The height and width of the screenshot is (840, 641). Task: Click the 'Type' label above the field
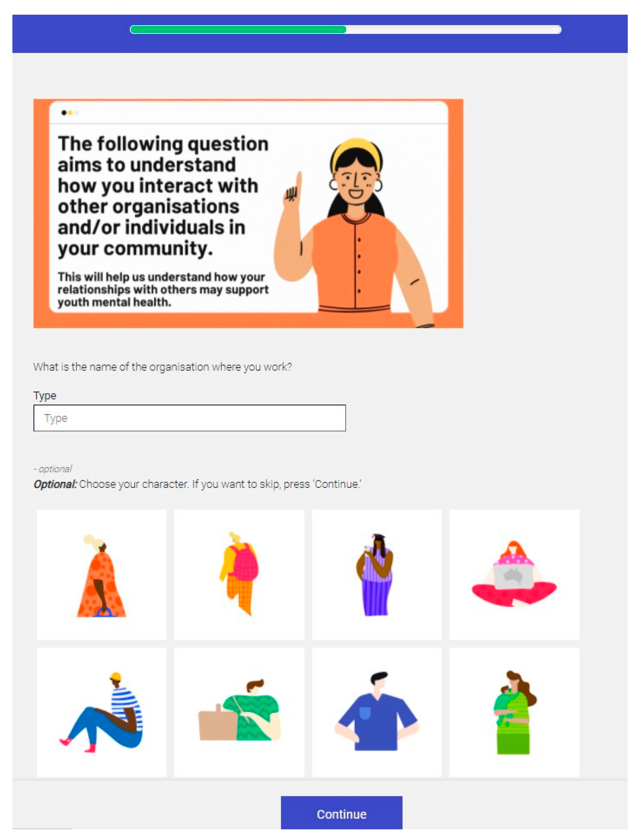tap(45, 396)
